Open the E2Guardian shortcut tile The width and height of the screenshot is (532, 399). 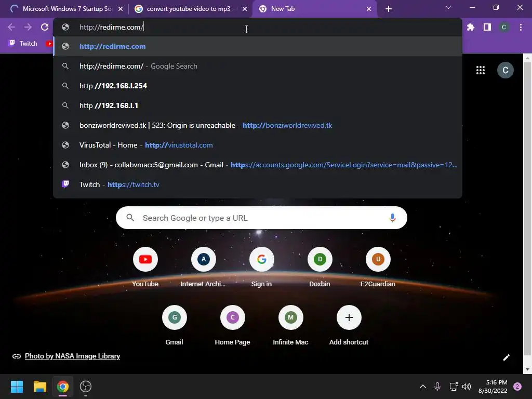(x=378, y=267)
